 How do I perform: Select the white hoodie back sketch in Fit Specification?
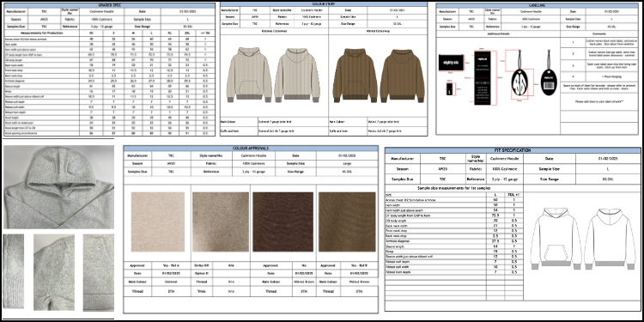tap(609, 239)
